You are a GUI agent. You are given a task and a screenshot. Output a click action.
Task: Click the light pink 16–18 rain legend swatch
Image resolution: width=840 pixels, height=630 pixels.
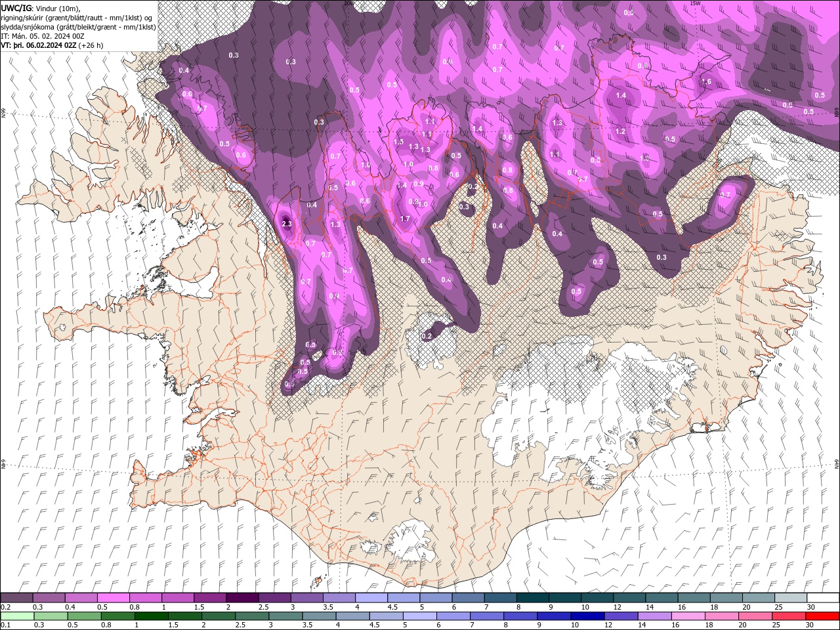tap(688, 616)
